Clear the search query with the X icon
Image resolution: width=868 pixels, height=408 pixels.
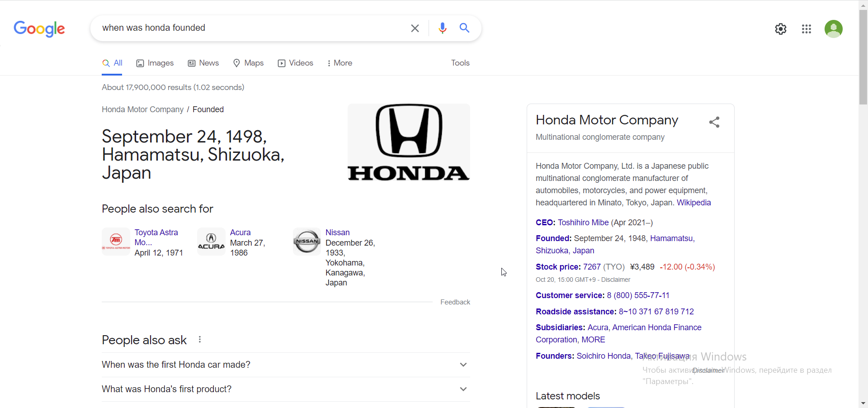tap(415, 28)
